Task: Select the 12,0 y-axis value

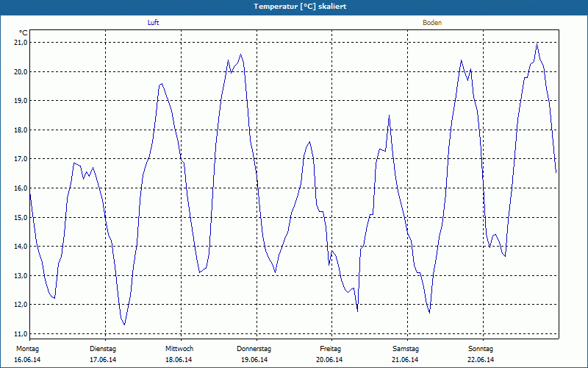Action: (21, 305)
